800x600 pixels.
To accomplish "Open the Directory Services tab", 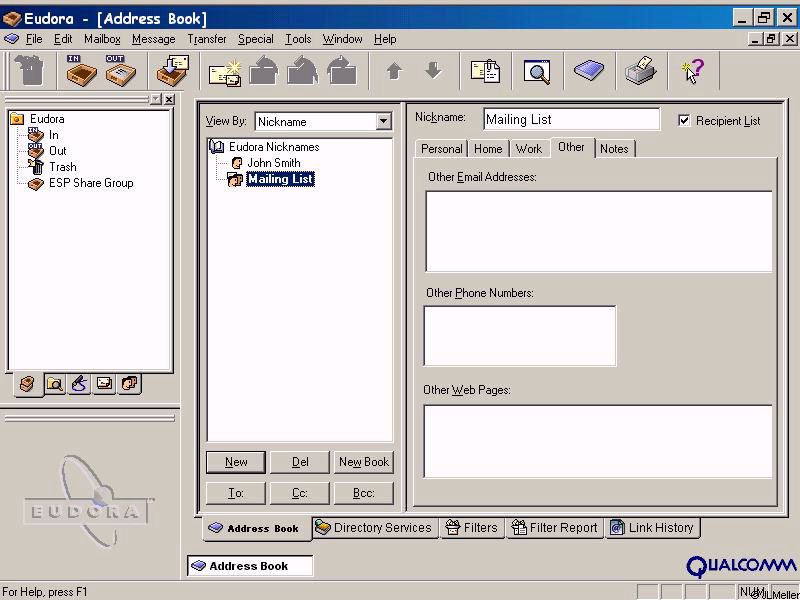I will click(x=374, y=528).
